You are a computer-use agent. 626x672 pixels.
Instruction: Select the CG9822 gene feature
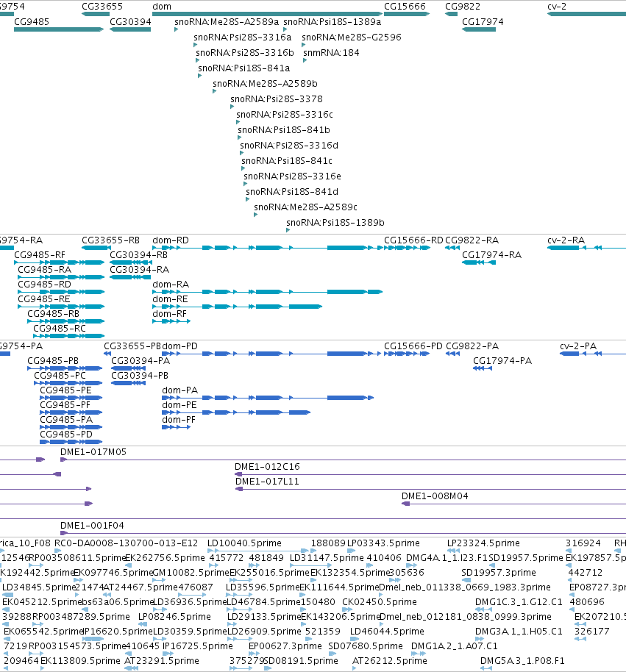click(452, 14)
